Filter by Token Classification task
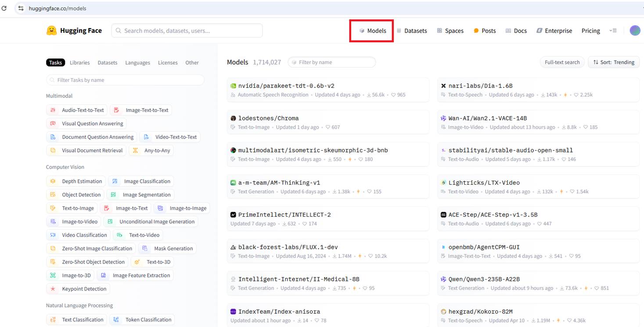The height and width of the screenshot is (327, 644). point(142,320)
